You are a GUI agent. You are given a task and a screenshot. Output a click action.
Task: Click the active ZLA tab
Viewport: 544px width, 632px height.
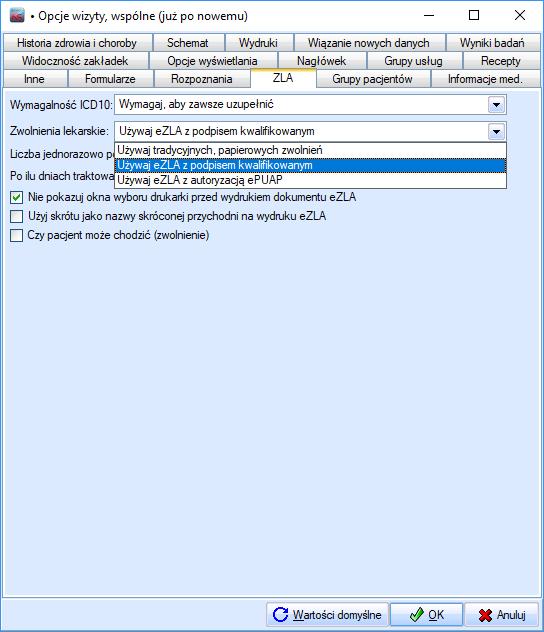[x=283, y=78]
